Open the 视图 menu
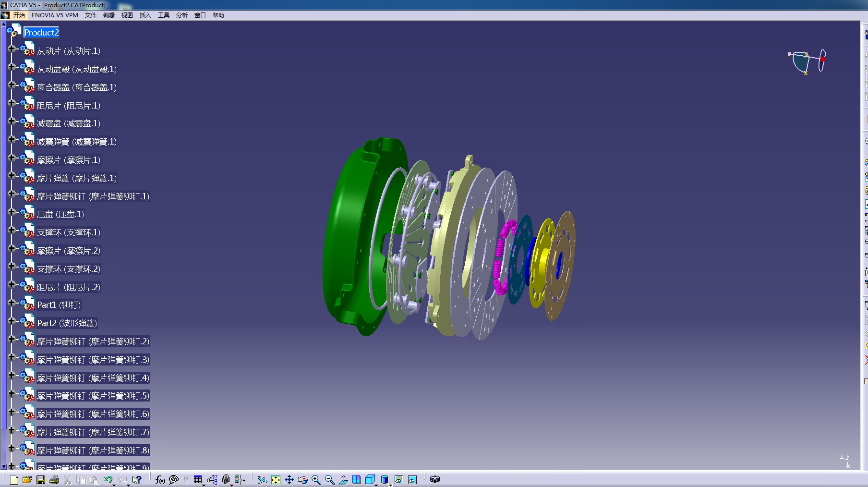 (127, 15)
